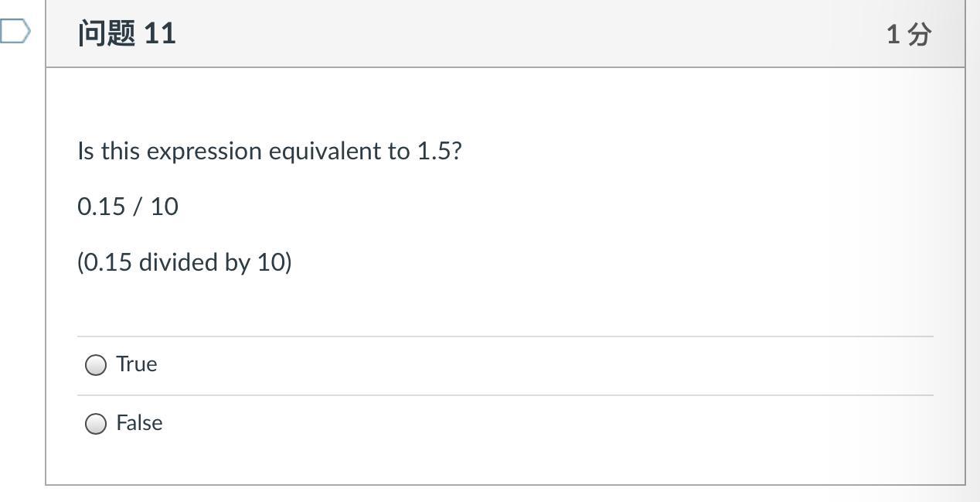Click the "0.15" in the "0.15 / 10" line
Image resolution: width=980 pixels, height=502 pixels.
tap(101, 207)
